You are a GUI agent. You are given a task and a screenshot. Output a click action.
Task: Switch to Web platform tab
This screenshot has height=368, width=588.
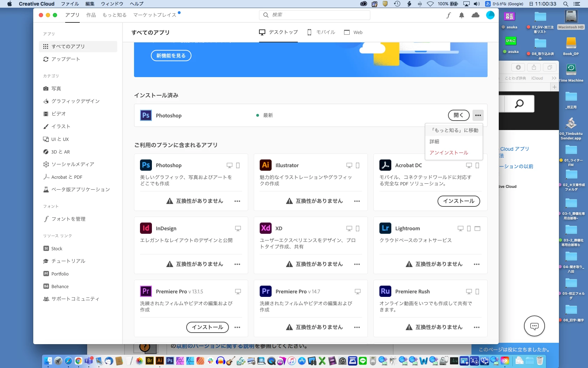point(353,32)
